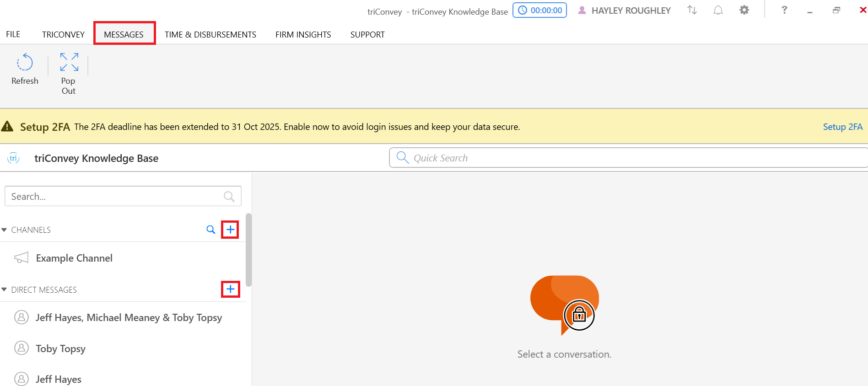Click the triConvey logo icon

(13, 158)
